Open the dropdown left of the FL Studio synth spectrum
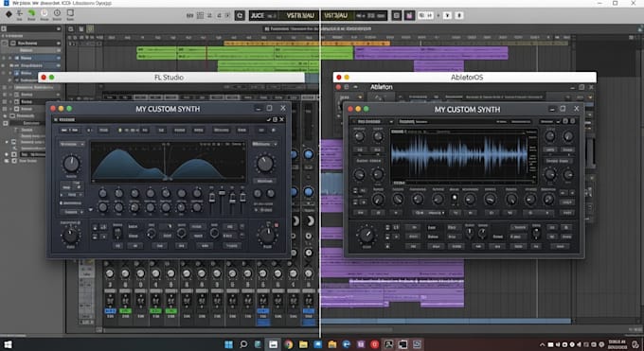The width and height of the screenshot is (644, 351). tap(72, 145)
